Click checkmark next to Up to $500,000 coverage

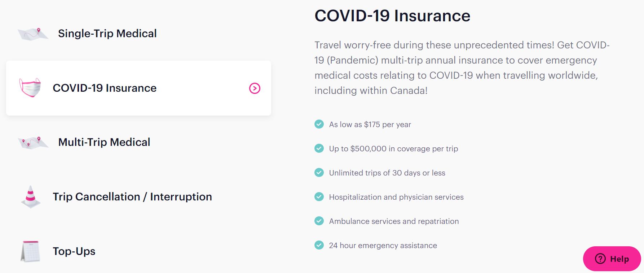pyautogui.click(x=319, y=148)
